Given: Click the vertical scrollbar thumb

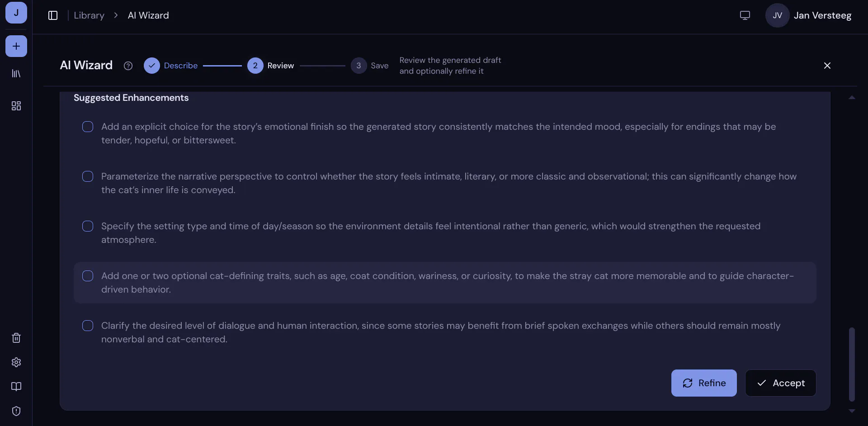Looking at the screenshot, I should pyautogui.click(x=852, y=364).
